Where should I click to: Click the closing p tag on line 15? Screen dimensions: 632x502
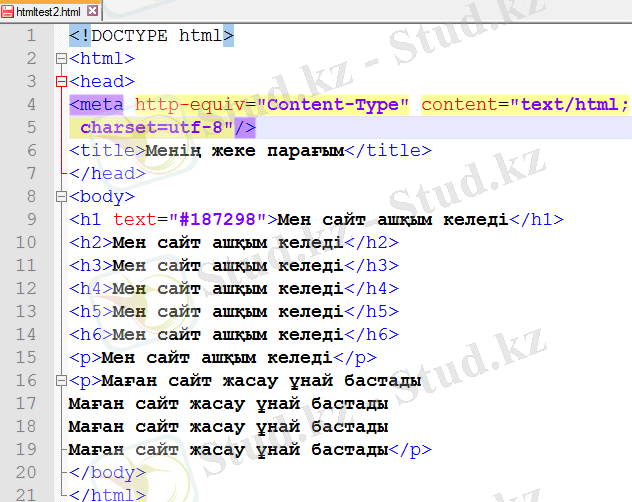[x=355, y=358]
